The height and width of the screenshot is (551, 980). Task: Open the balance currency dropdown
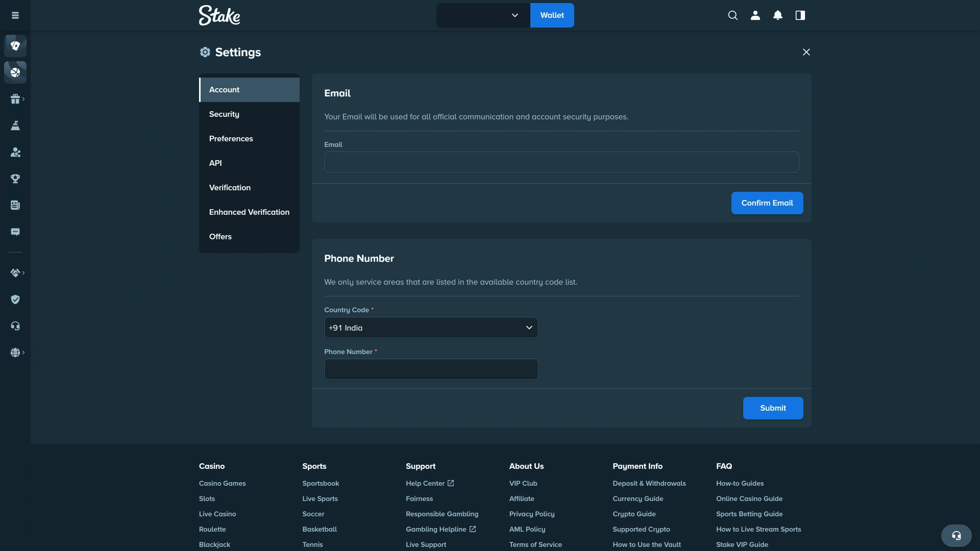[x=483, y=15]
